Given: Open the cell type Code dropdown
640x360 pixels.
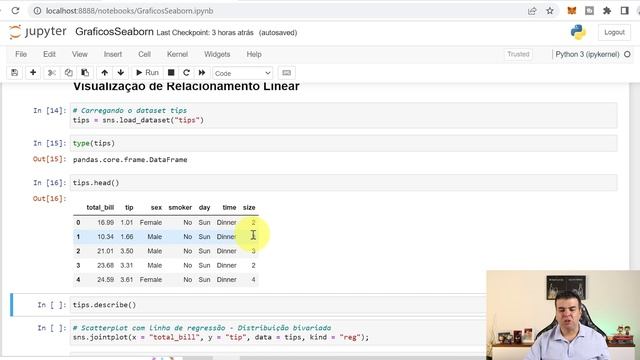Looking at the screenshot, I should [x=242, y=73].
